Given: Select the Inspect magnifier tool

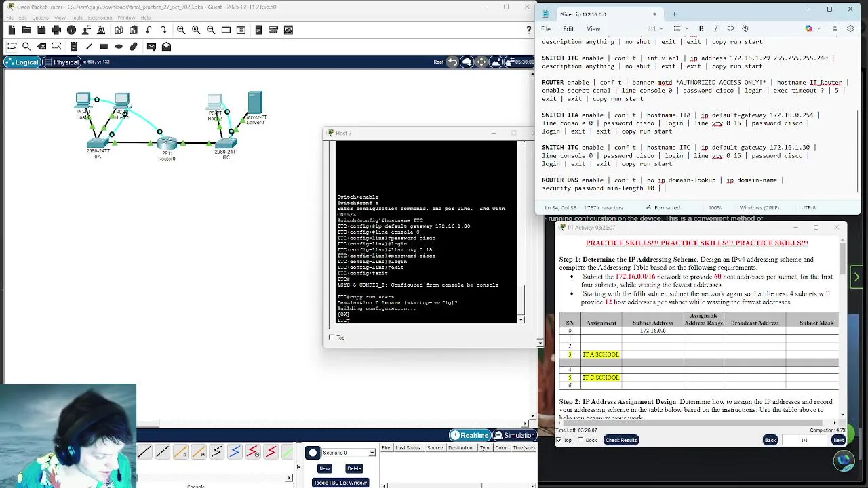Looking at the screenshot, I should click(x=26, y=47).
